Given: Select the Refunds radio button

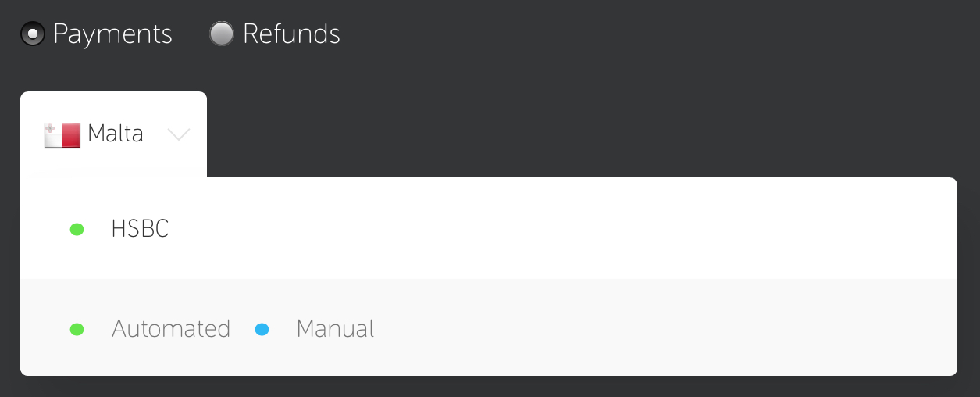Looking at the screenshot, I should [222, 34].
